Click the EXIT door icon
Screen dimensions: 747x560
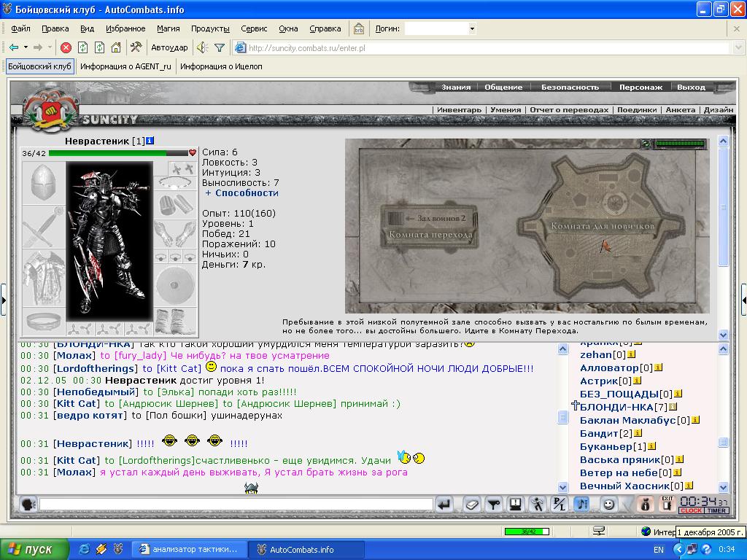(667, 505)
